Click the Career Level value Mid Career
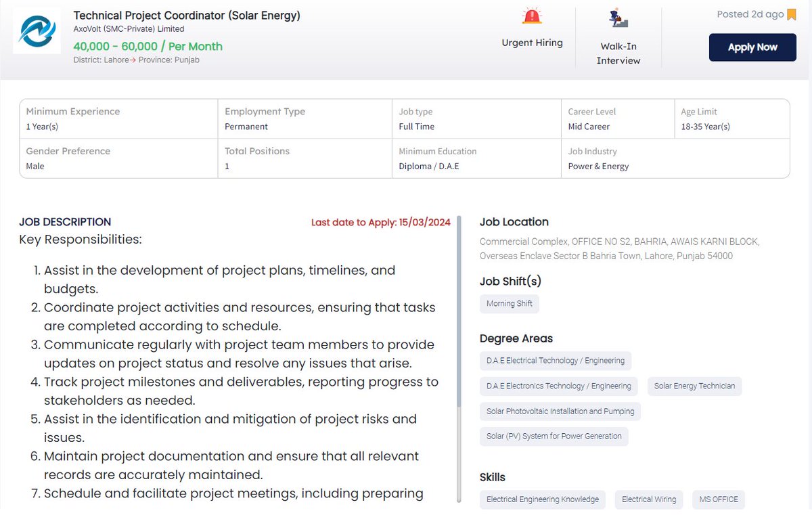 click(589, 127)
